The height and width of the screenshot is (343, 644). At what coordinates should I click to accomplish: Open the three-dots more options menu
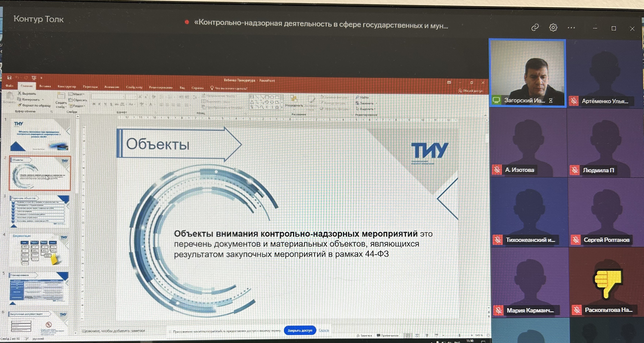coord(571,28)
